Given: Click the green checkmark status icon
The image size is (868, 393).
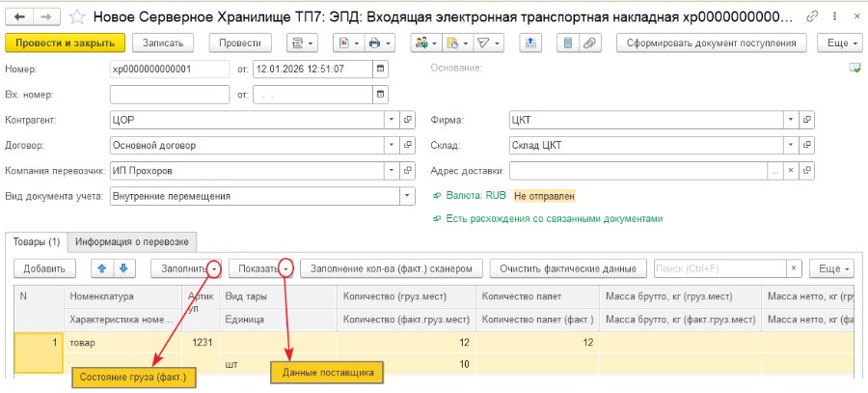Looking at the screenshot, I should [854, 69].
